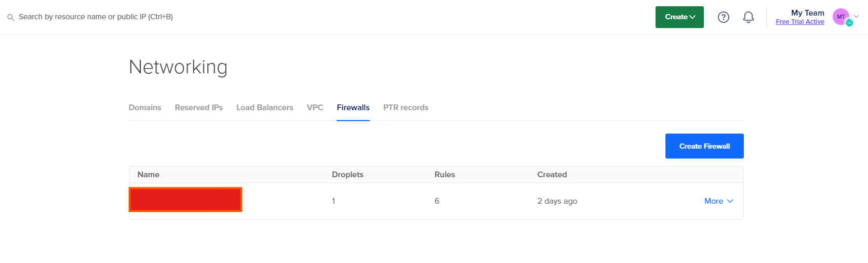The image size is (868, 263).
Task: Click the blue Create Firewall button
Action: pos(704,146)
